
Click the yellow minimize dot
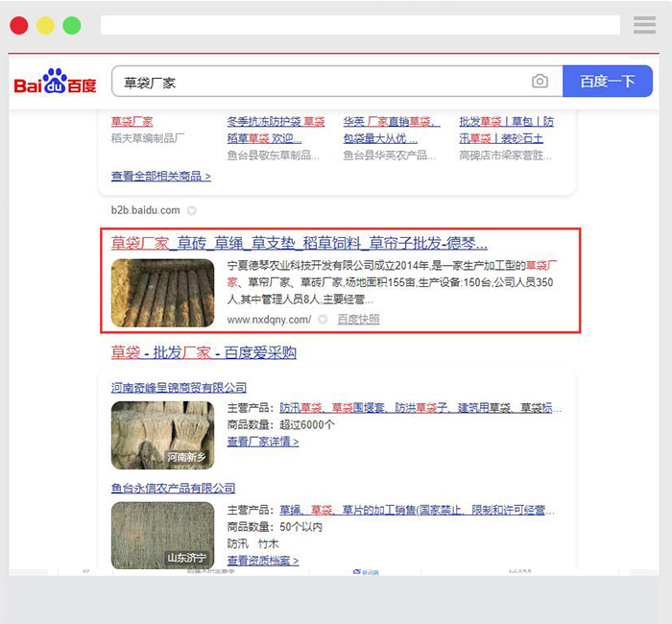coord(45,26)
